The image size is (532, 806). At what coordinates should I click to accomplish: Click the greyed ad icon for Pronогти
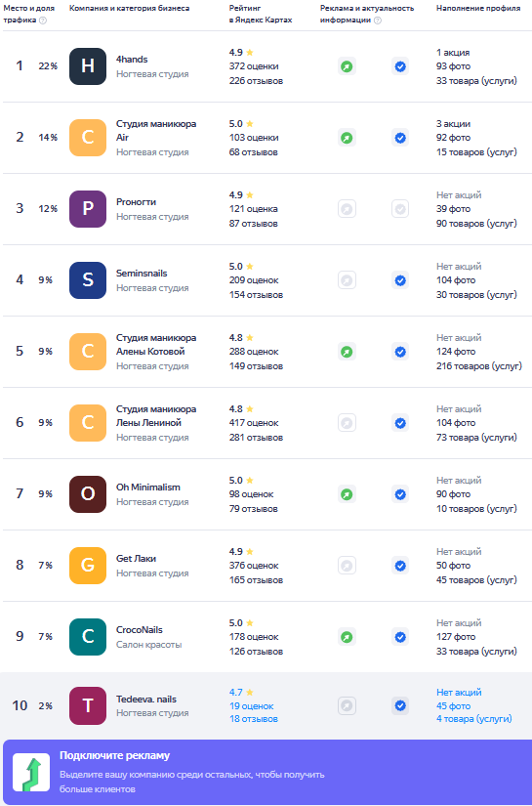[348, 209]
